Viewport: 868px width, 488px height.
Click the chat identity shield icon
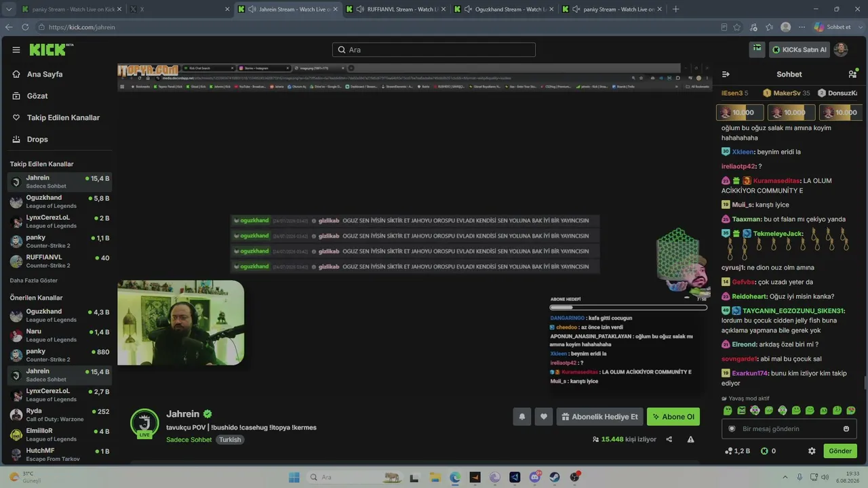(732, 428)
